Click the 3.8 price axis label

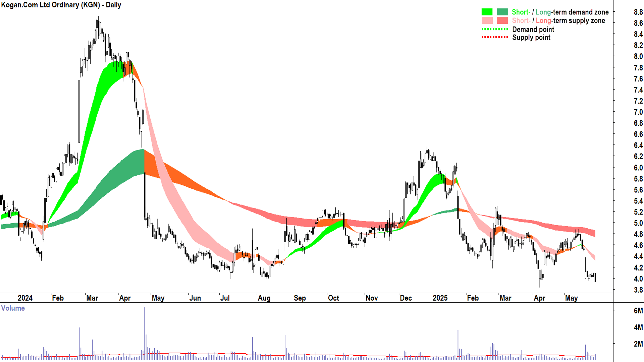click(x=638, y=290)
